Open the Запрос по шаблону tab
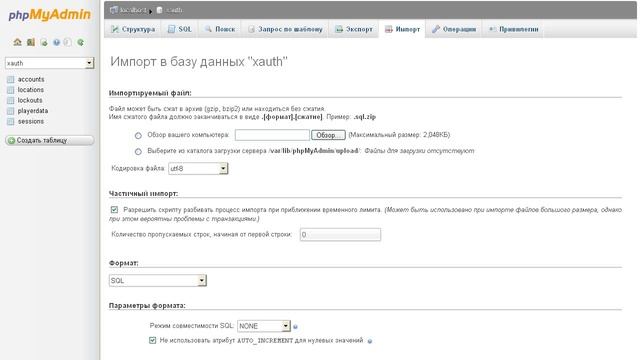Image resolution: width=640 pixels, height=360 pixels. coord(285,29)
